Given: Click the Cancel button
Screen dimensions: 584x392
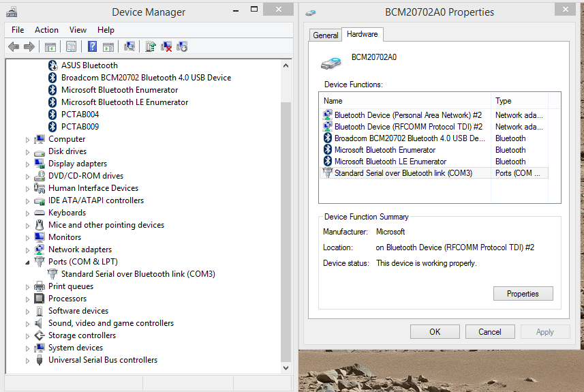Looking at the screenshot, I should (x=489, y=332).
